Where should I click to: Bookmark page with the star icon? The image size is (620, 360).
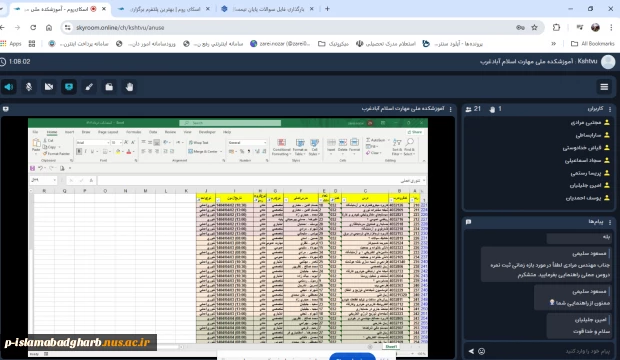pyautogui.click(x=534, y=27)
